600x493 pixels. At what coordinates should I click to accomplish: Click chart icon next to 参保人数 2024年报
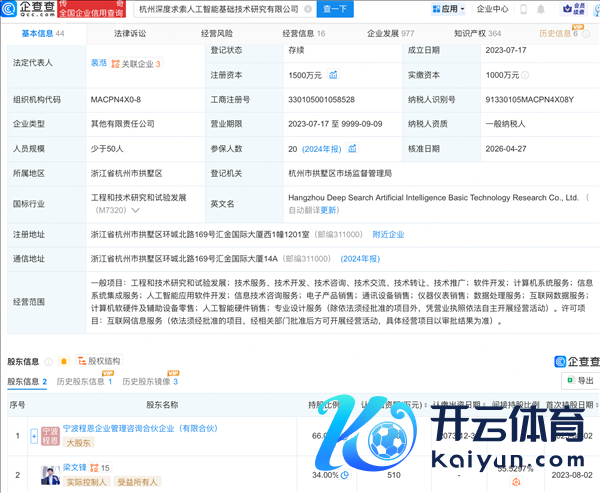[352, 149]
